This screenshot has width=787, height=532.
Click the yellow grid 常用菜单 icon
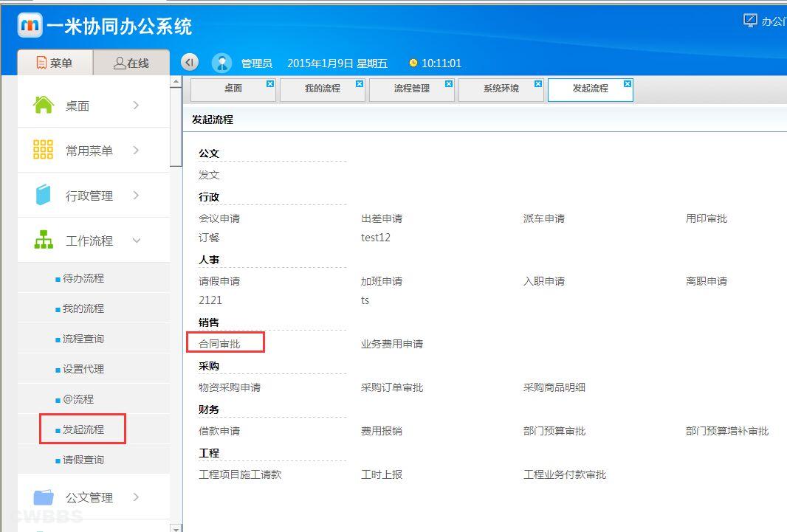43,150
